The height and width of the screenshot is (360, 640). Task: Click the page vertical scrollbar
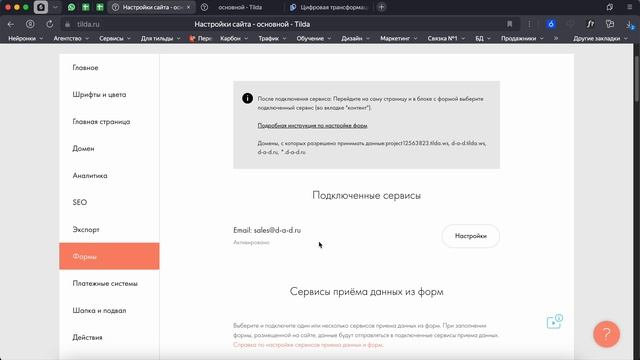[637, 80]
